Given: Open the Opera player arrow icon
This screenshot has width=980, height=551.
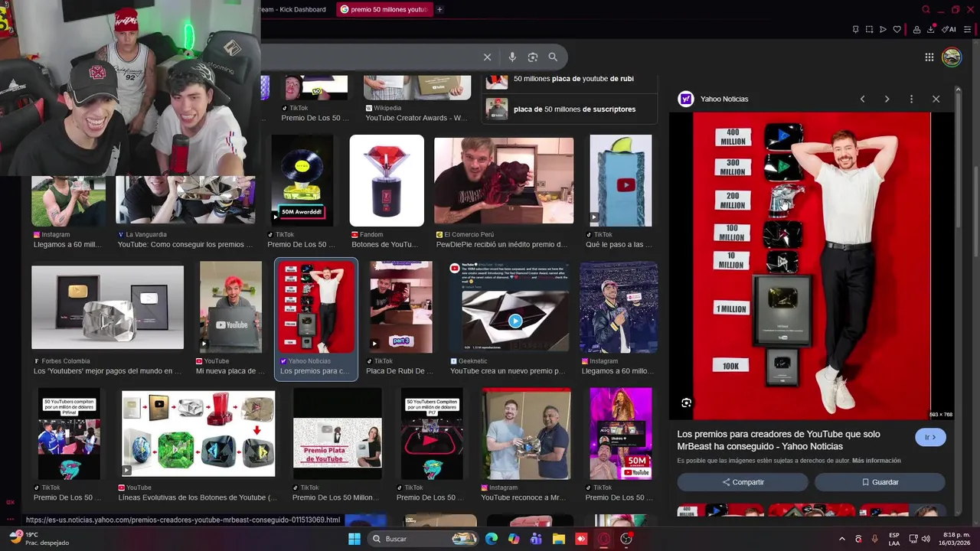Looking at the screenshot, I should (x=883, y=30).
